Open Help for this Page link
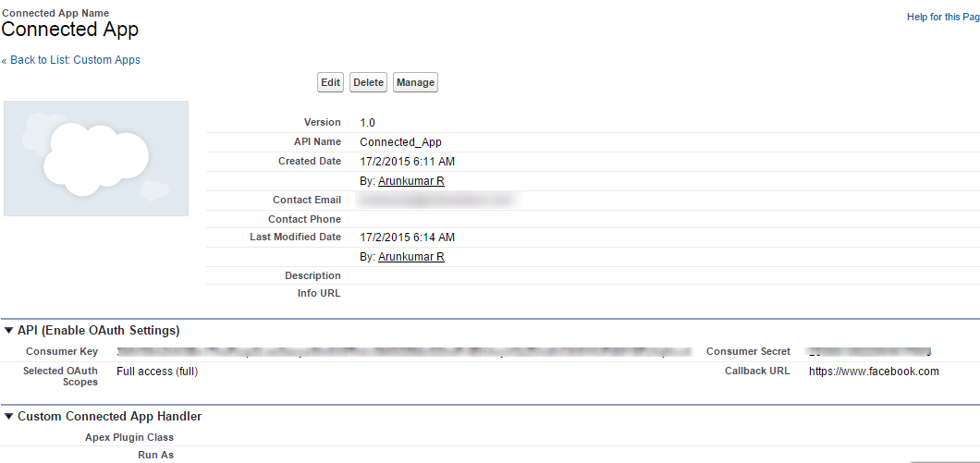Image resolution: width=980 pixels, height=463 pixels. click(943, 17)
